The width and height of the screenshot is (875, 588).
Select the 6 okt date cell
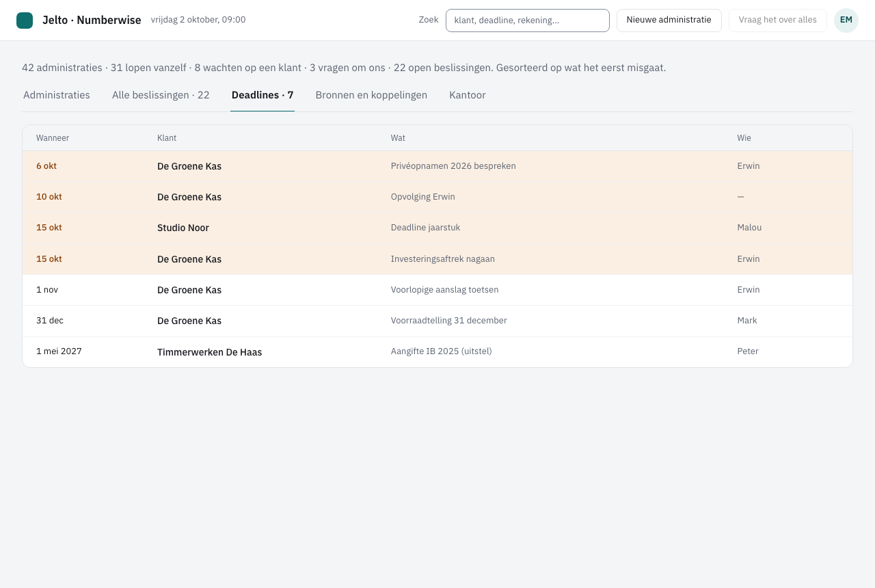coord(46,166)
